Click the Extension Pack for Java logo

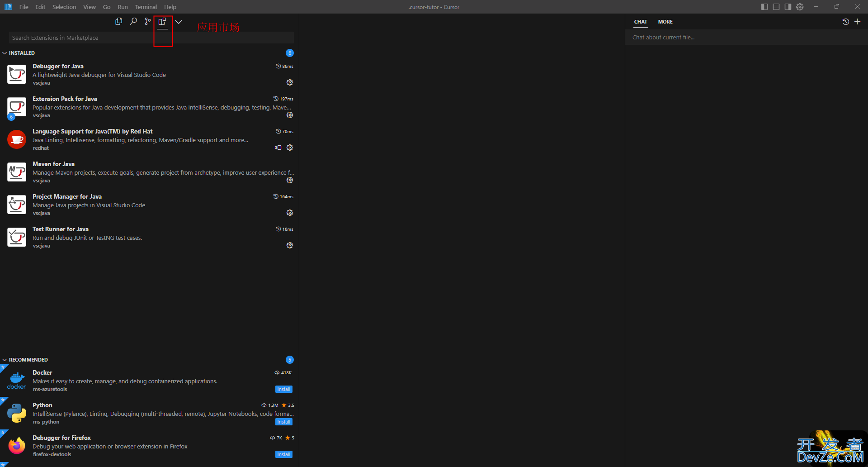(x=17, y=107)
